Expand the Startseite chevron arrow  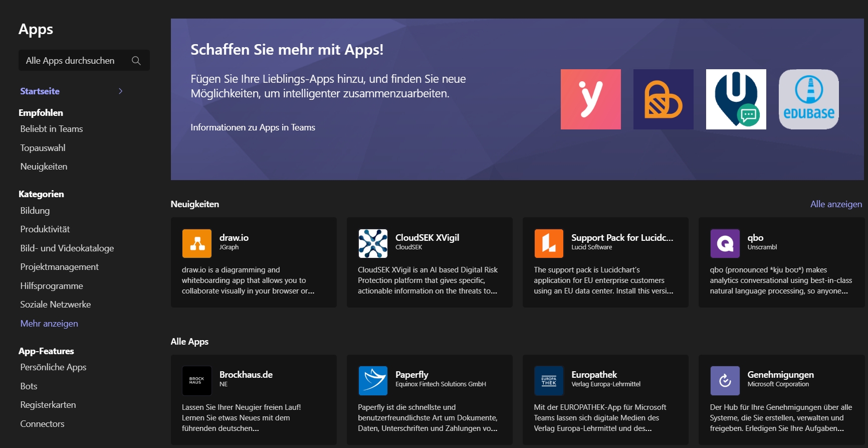(x=120, y=91)
